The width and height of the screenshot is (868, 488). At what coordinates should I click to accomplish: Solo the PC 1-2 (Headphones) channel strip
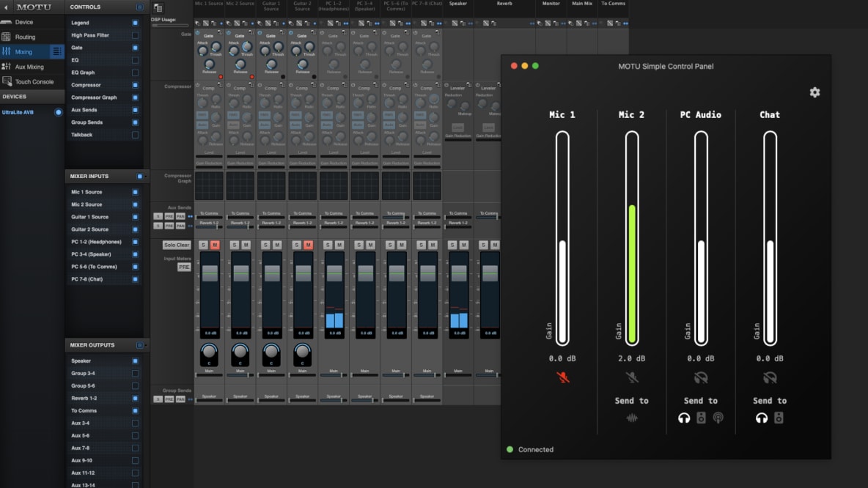point(328,245)
